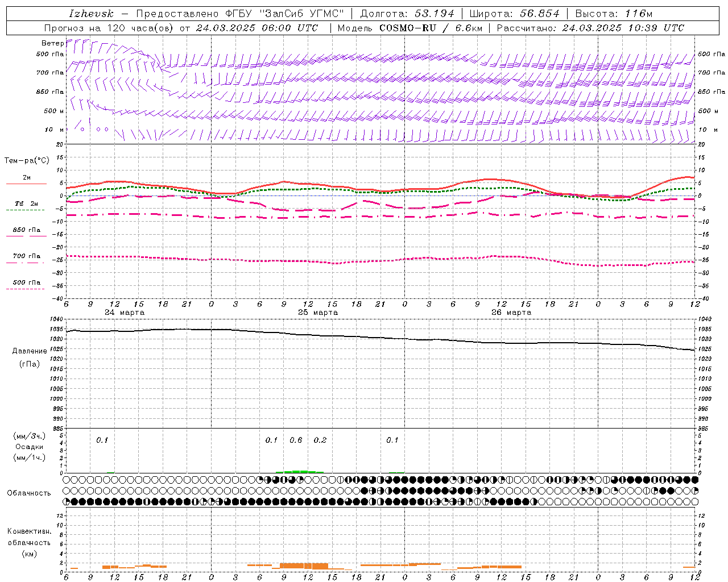Select 'Прогноз на 120 часа(ов)' forecast text
The width and height of the screenshot is (728, 582).
(x=110, y=28)
